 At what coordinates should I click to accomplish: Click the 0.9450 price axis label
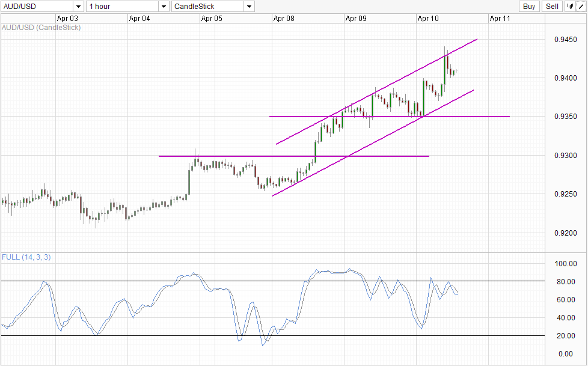click(x=566, y=40)
